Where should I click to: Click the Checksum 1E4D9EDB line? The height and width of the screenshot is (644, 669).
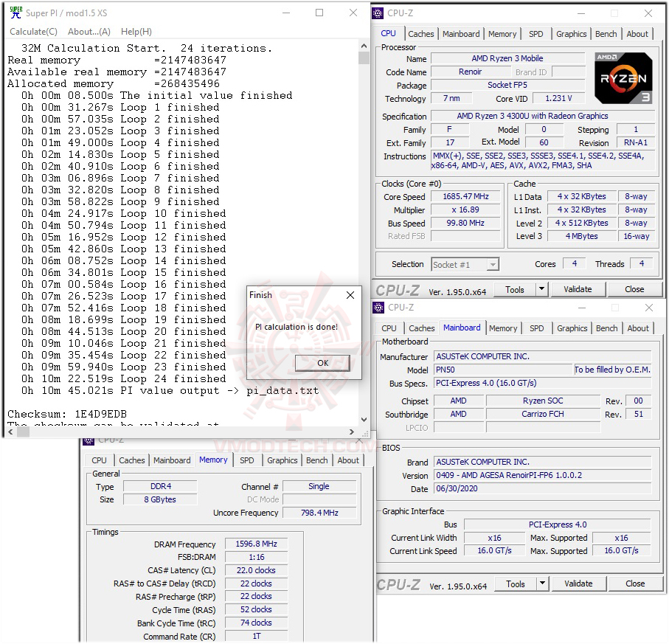tap(67, 414)
